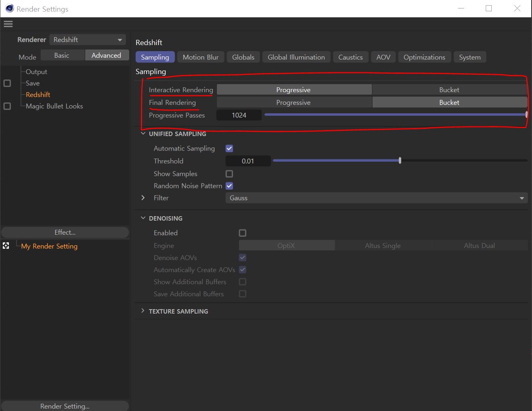Maximize the Render Settings window

489,8
